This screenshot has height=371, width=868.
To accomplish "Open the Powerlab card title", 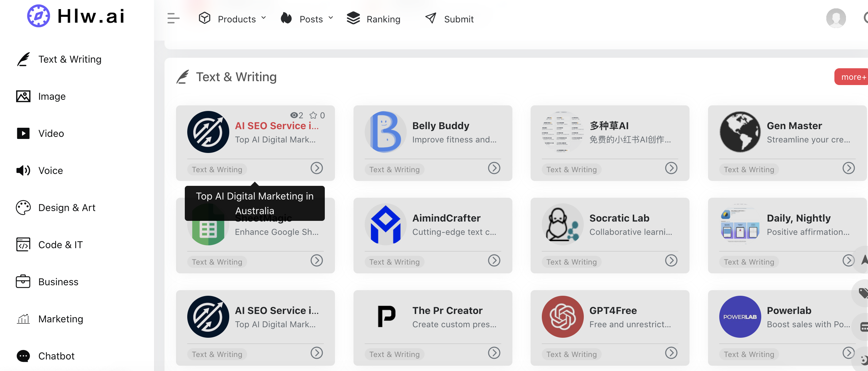I will tap(789, 311).
